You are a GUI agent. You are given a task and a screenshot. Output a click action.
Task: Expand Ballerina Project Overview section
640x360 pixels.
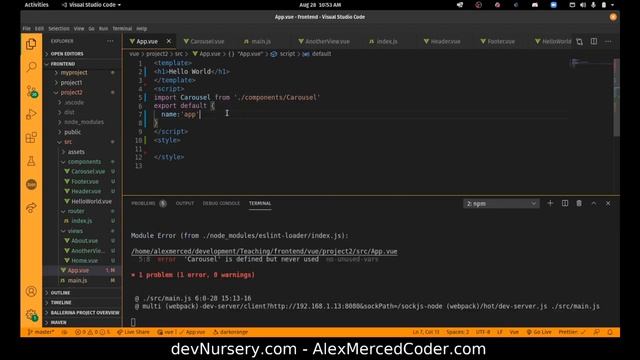[82, 313]
